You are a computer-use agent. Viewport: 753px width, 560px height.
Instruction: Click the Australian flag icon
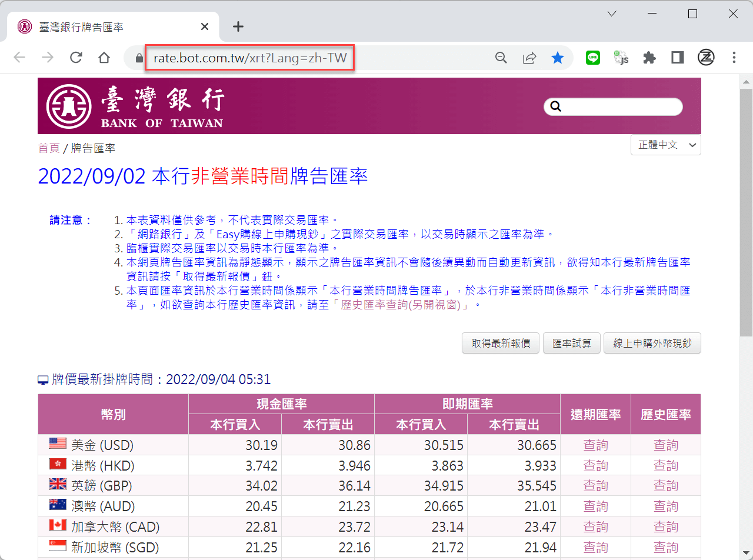point(58,505)
